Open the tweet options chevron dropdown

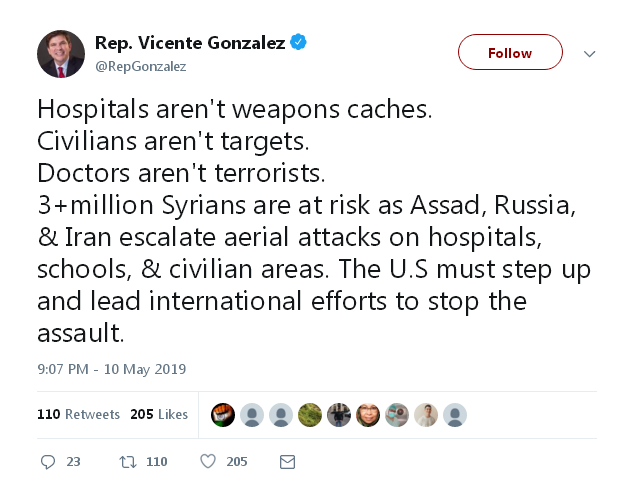coord(589,54)
